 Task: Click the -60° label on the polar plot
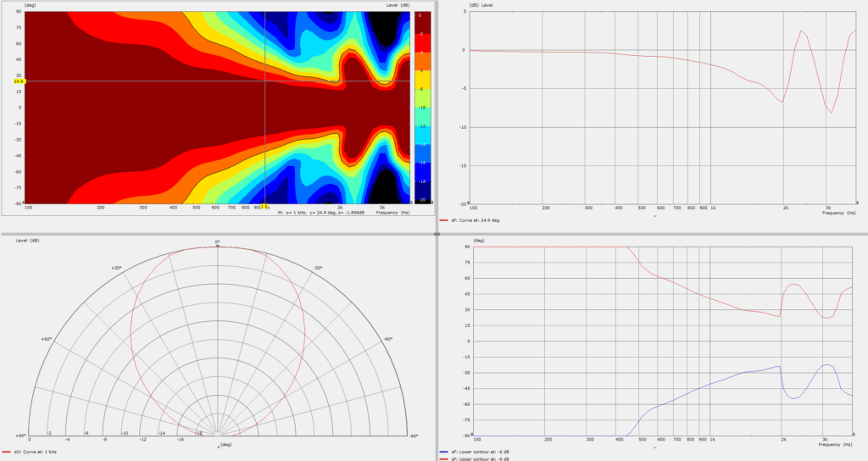[x=386, y=339]
